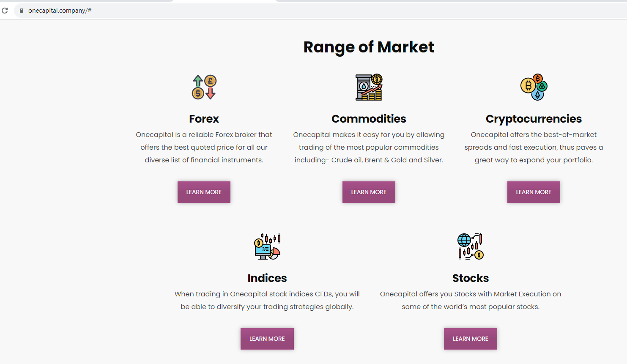Click the Indices chart monitor icon
The width and height of the screenshot is (627, 364).
coord(267,246)
